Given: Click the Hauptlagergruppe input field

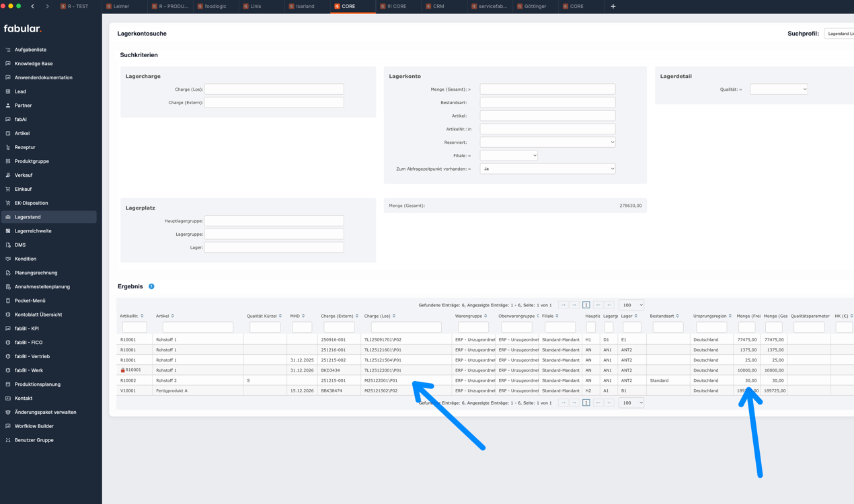Looking at the screenshot, I should click(274, 220).
